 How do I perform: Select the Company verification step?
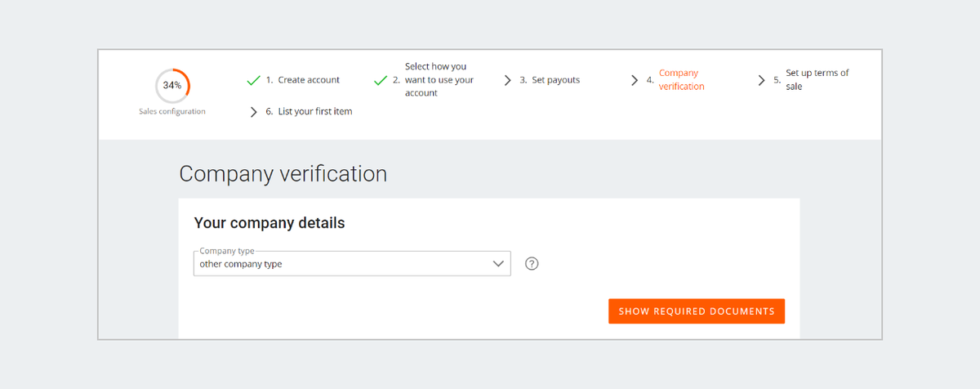tap(681, 80)
